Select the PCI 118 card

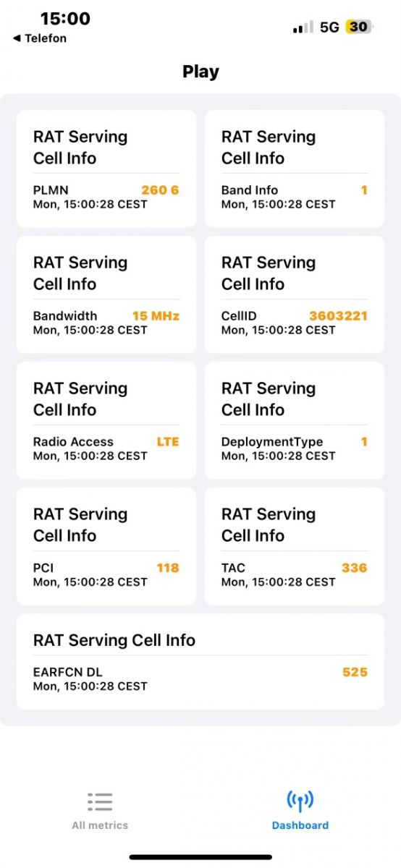point(106,546)
